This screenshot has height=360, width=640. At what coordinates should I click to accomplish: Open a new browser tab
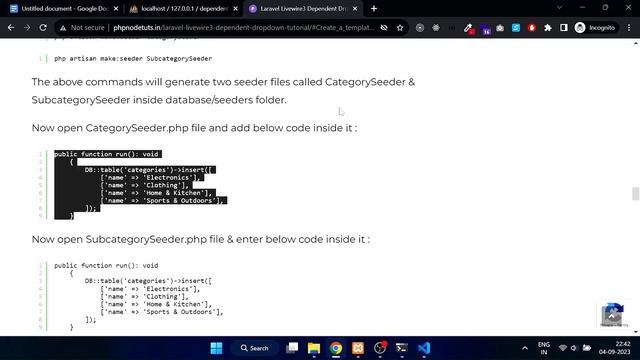[x=374, y=9]
